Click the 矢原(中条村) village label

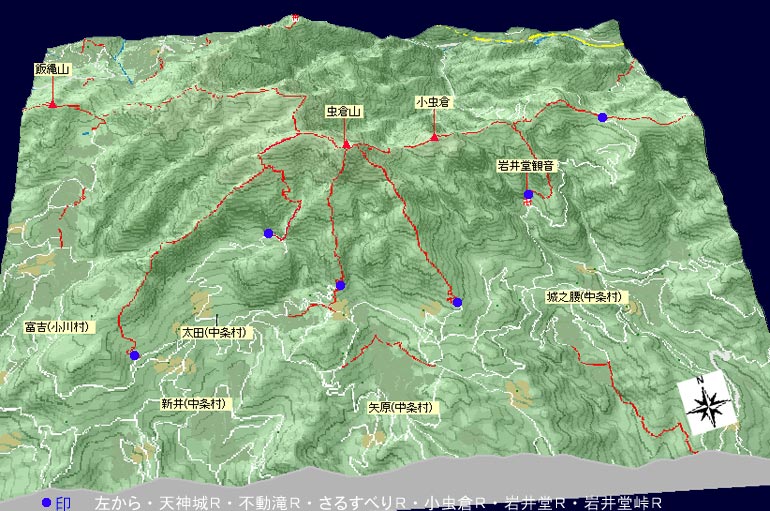coord(400,407)
